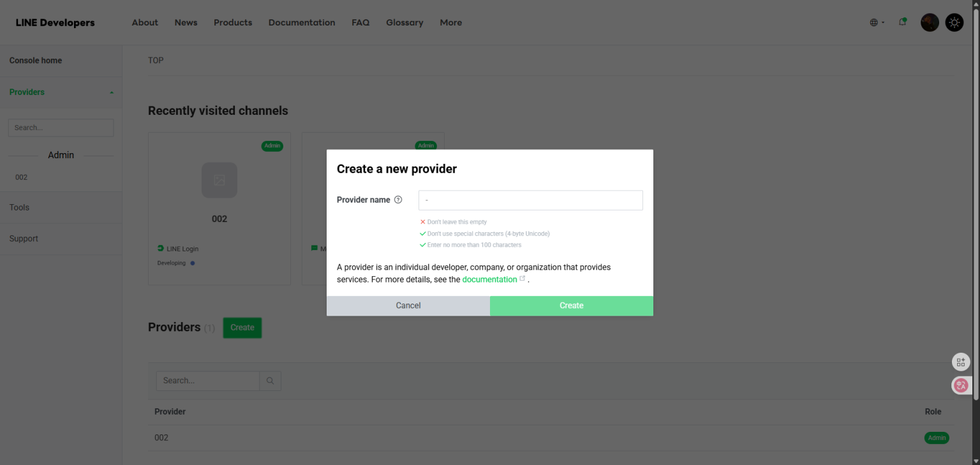The image size is (980, 465).
Task: Click the green Create button in dialog
Action: point(572,306)
